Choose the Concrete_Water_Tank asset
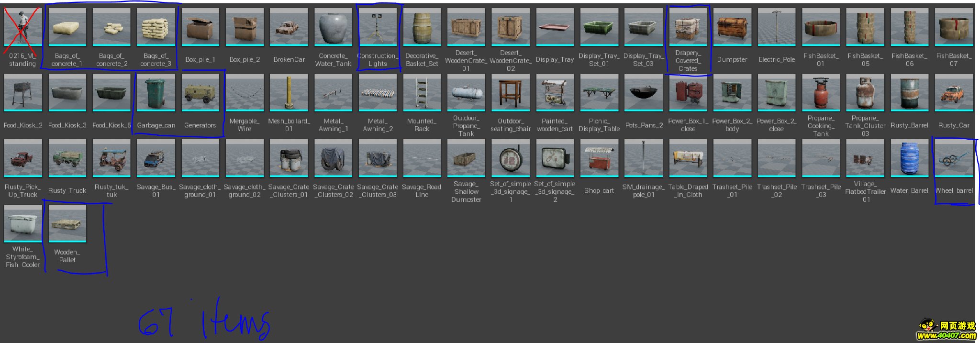 [x=334, y=27]
